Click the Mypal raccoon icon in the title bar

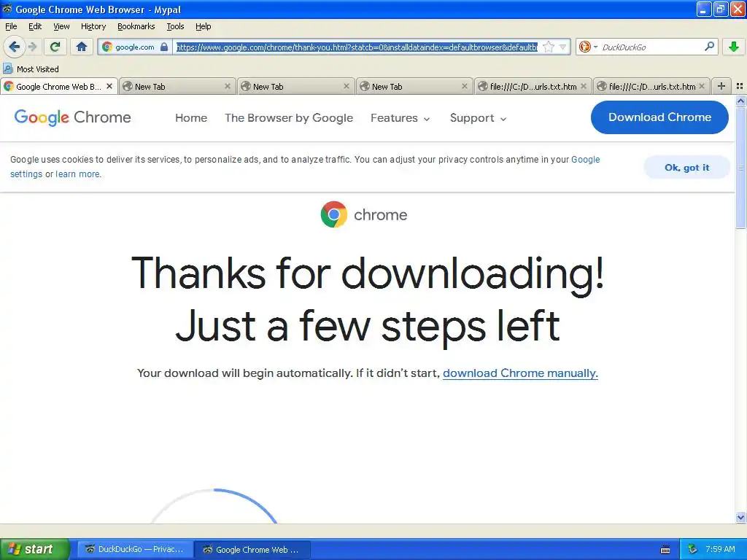pyautogui.click(x=7, y=9)
